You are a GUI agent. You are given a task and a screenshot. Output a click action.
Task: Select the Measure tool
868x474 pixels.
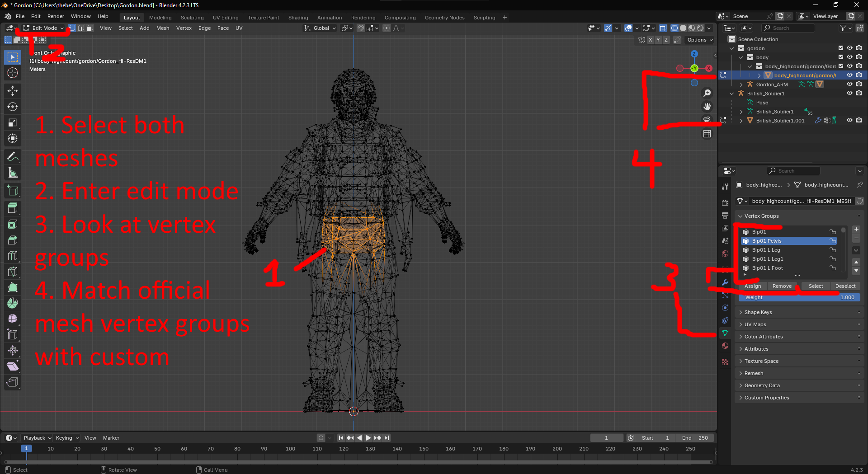pos(13,173)
